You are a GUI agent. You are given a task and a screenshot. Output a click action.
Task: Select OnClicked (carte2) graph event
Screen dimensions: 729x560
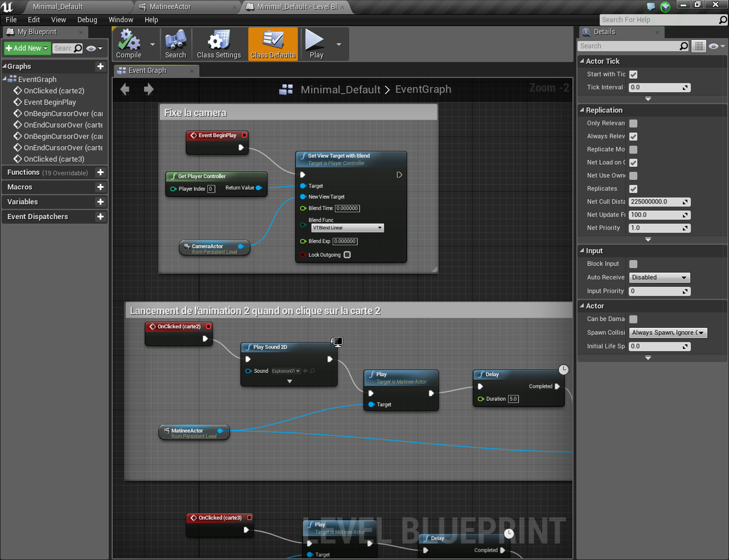[54, 91]
